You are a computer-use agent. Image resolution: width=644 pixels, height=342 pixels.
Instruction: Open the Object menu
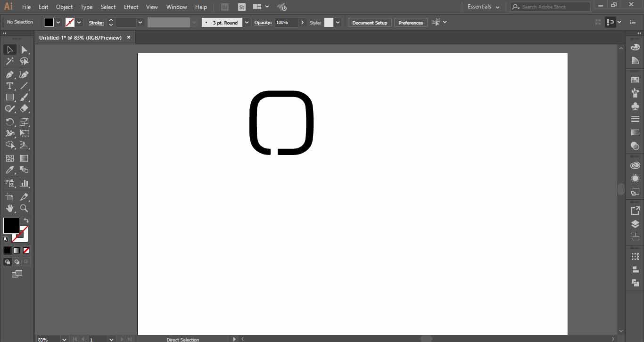point(65,7)
